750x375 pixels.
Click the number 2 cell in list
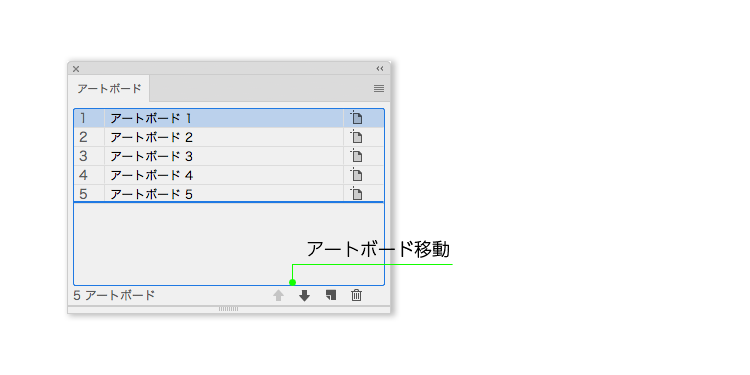89,137
